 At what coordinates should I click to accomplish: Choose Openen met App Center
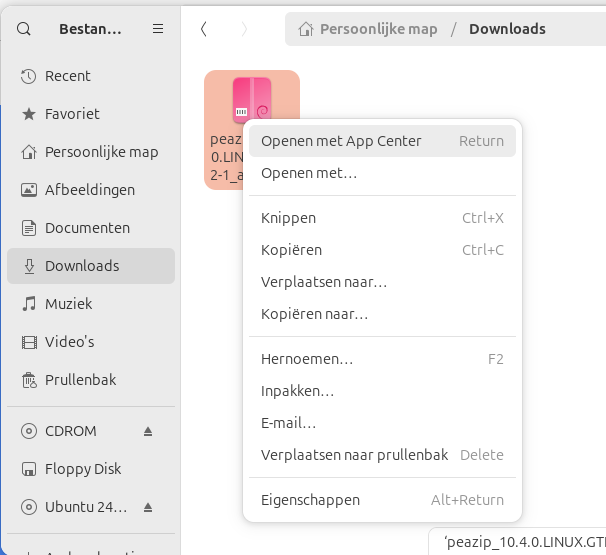[x=341, y=141]
